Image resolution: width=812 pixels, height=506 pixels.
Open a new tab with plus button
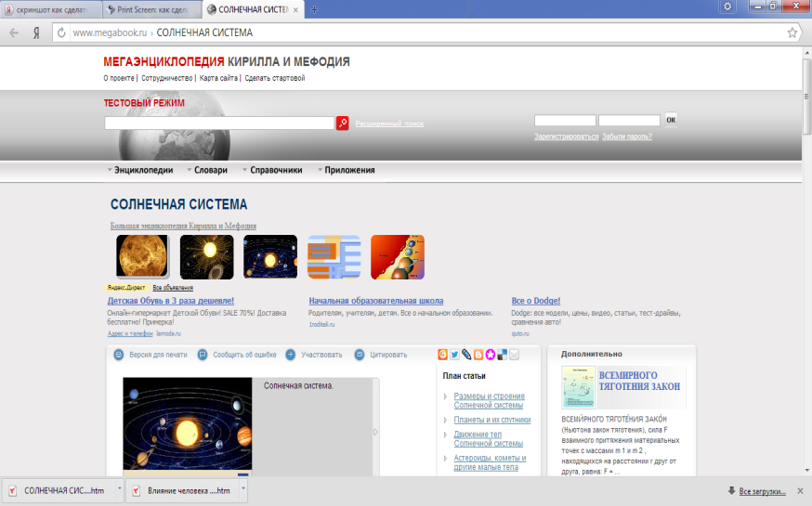coord(314,9)
